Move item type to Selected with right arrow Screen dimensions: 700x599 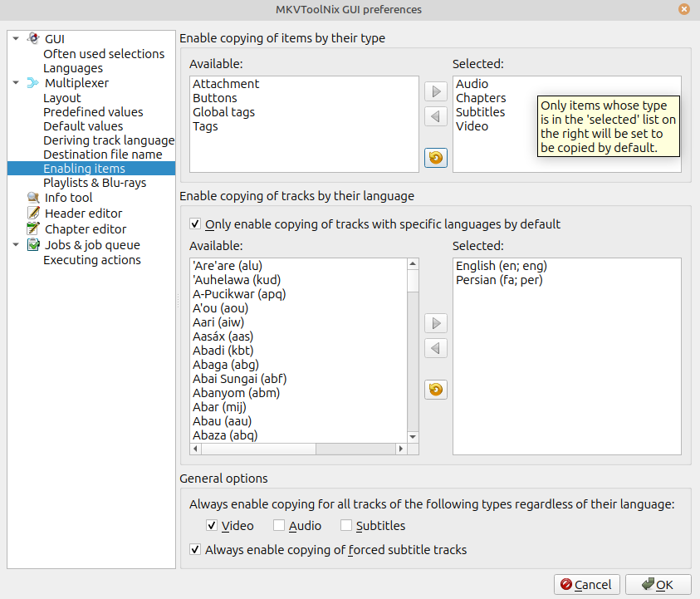(x=436, y=91)
